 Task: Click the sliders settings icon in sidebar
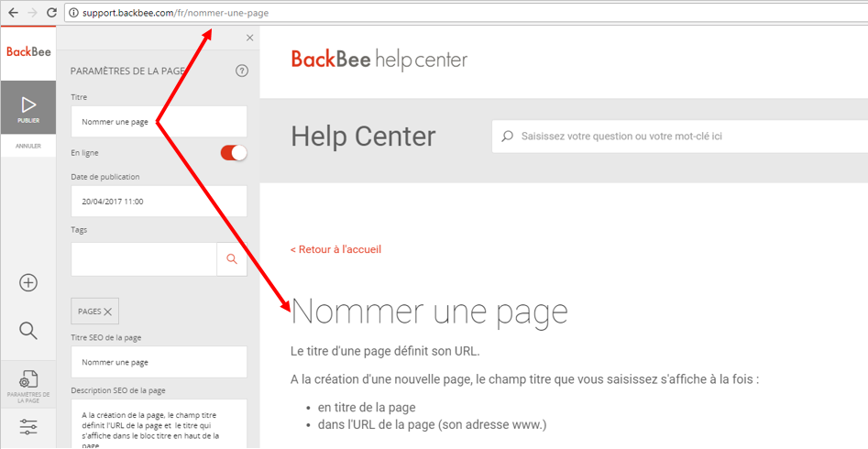click(x=28, y=427)
